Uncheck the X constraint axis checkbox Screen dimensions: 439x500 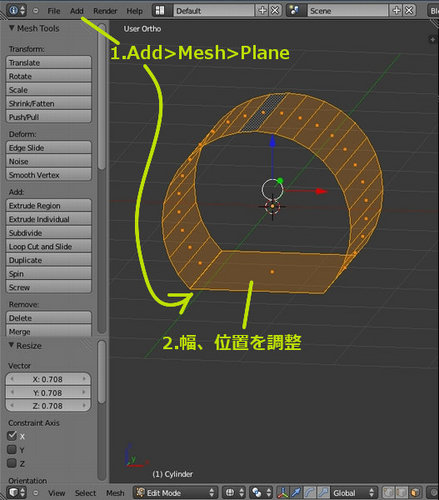tap(12, 436)
